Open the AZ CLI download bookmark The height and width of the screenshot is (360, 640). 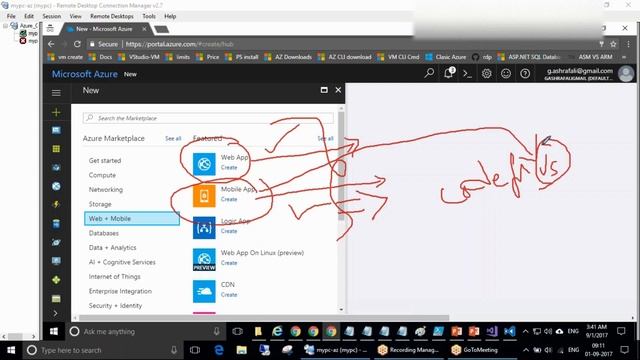pyautogui.click(x=345, y=57)
